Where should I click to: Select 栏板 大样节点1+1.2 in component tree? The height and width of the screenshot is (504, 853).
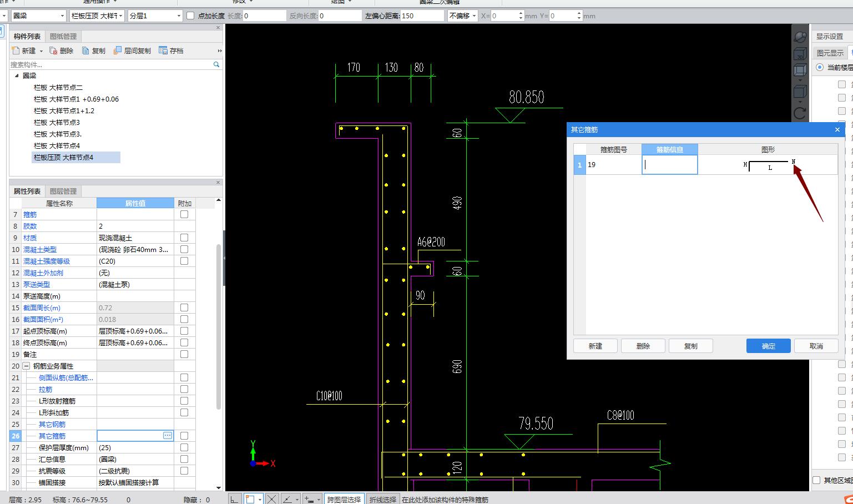pos(64,110)
